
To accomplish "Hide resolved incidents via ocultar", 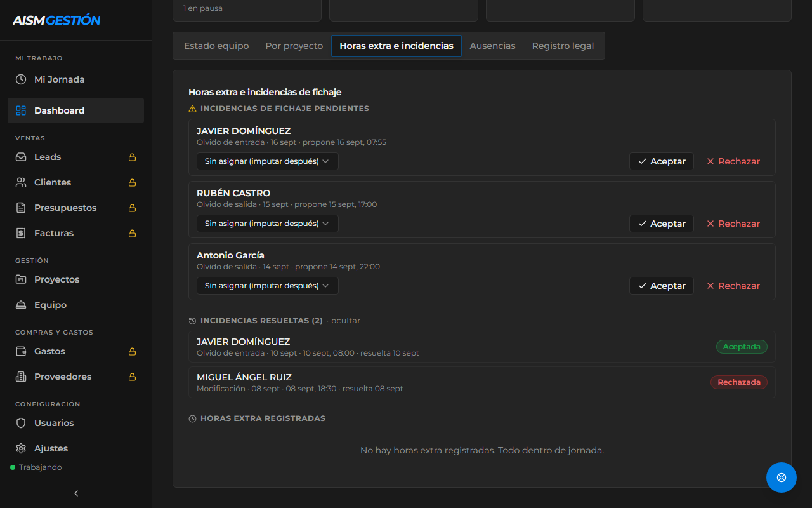I will click(x=346, y=321).
